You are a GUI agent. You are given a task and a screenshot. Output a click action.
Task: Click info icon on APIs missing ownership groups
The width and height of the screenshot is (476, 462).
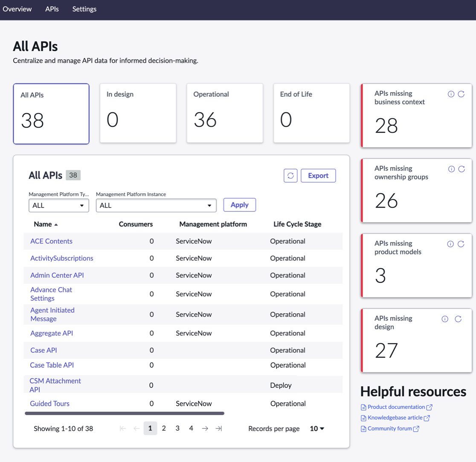point(451,169)
